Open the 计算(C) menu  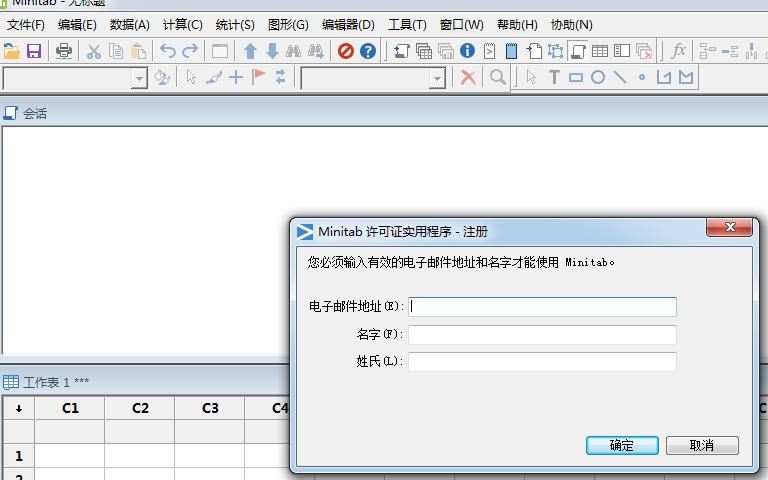click(182, 25)
